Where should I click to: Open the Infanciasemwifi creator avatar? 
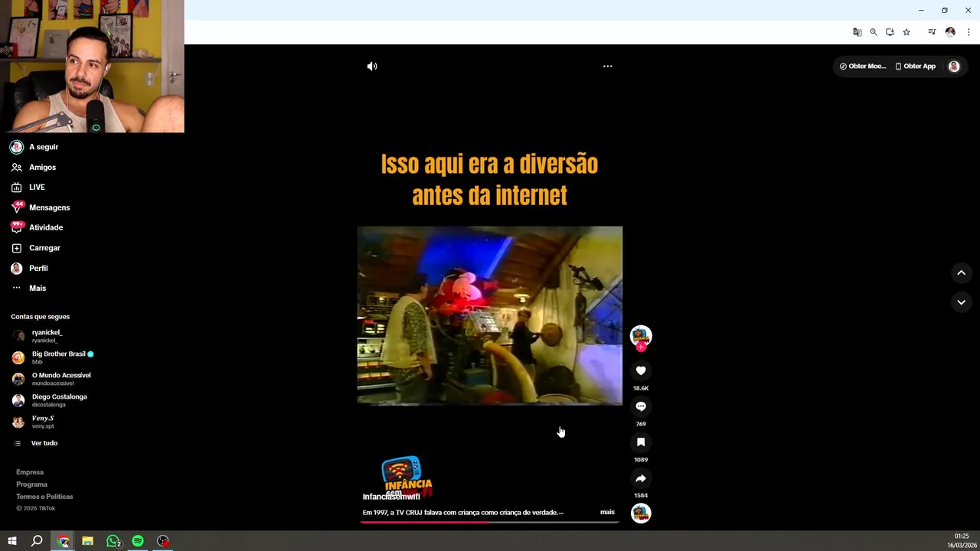pyautogui.click(x=641, y=335)
